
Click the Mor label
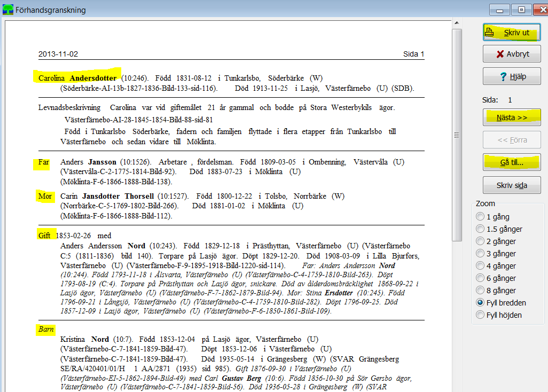tap(45, 197)
